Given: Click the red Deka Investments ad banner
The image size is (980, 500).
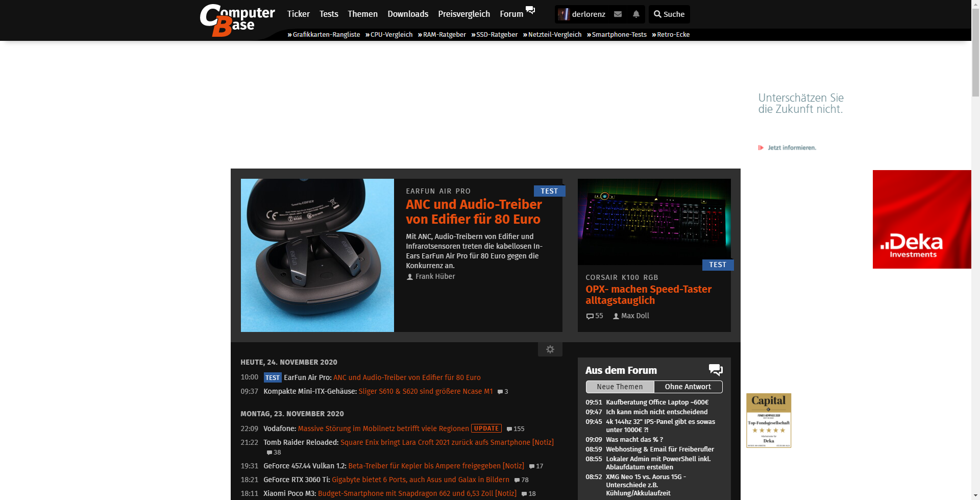Looking at the screenshot, I should tap(922, 220).
